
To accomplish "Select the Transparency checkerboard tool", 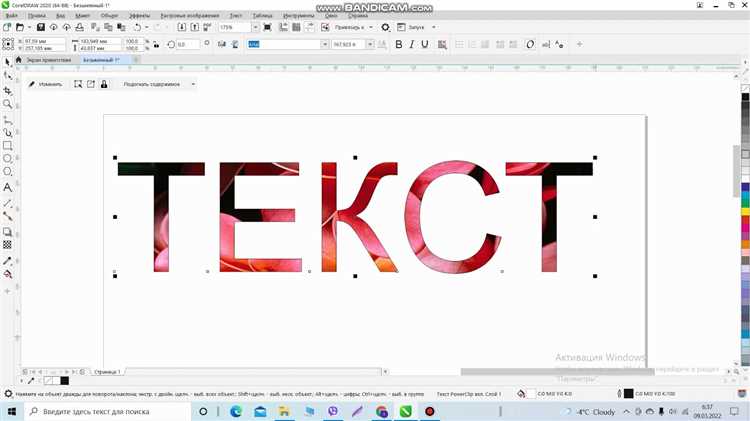I will 7,245.
